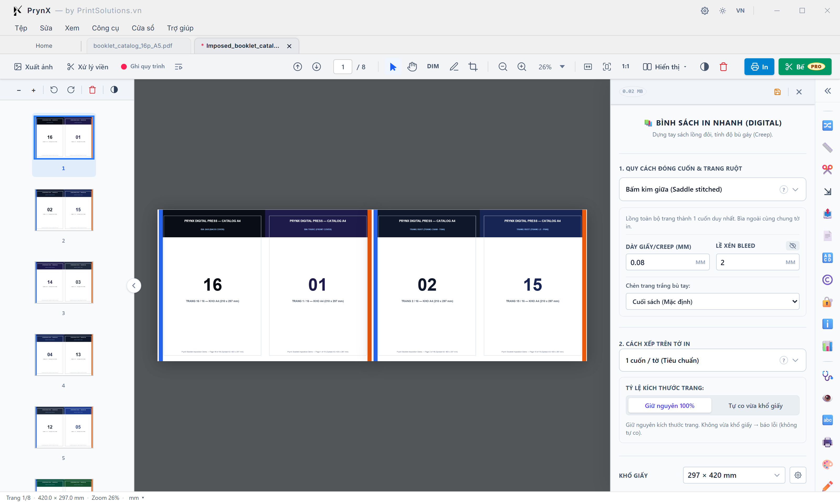Click the green Bế PRO button
Screen dimensions: 840x504
(804, 67)
